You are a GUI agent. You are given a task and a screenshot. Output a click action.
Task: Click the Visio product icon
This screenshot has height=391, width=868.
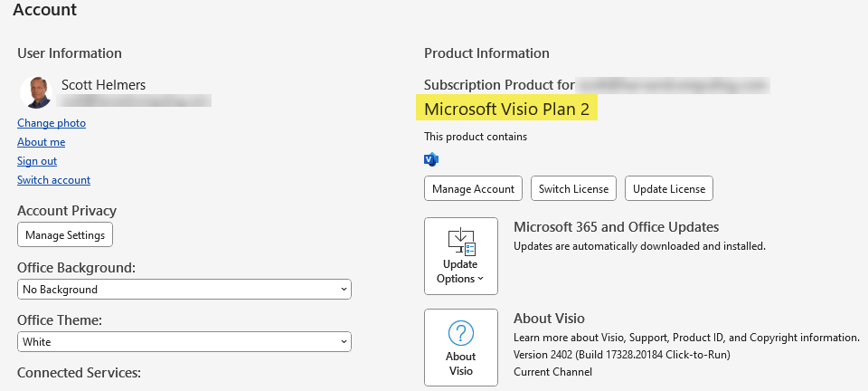[430, 160]
